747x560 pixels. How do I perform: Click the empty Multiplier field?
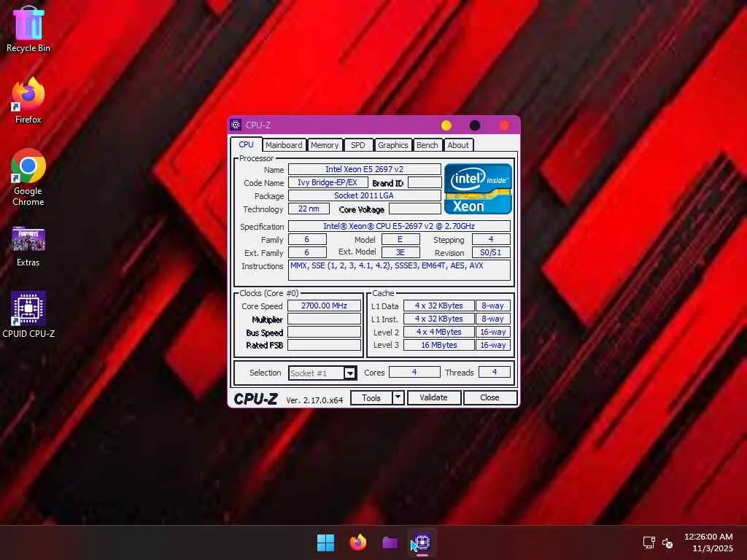(324, 319)
